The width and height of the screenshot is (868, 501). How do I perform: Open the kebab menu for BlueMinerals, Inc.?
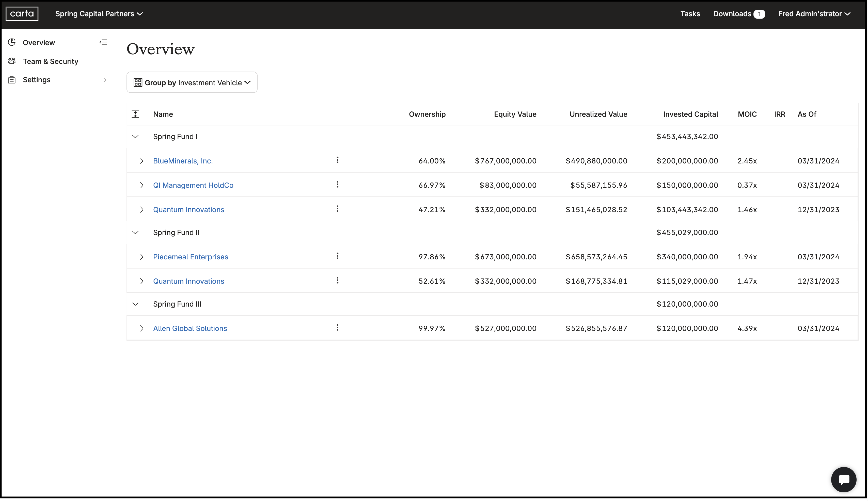[337, 160]
